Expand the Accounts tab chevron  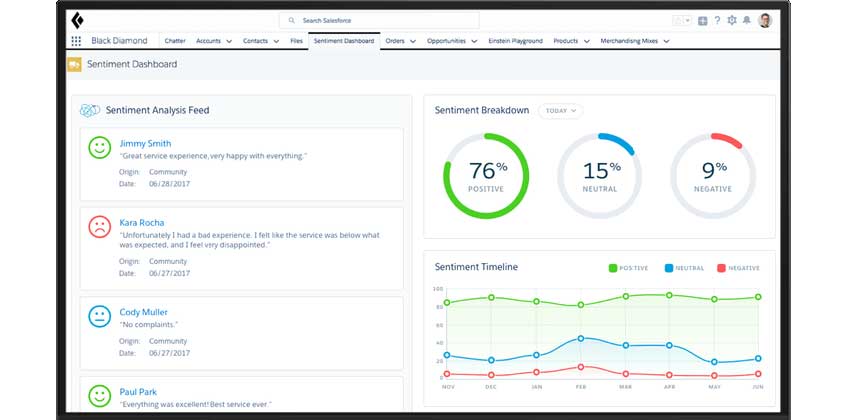(x=229, y=41)
